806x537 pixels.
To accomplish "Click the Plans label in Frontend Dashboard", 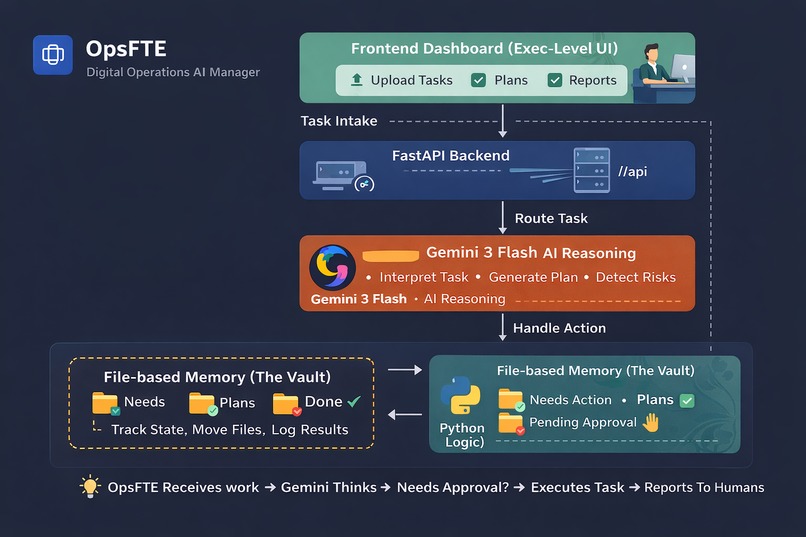I will (511, 80).
